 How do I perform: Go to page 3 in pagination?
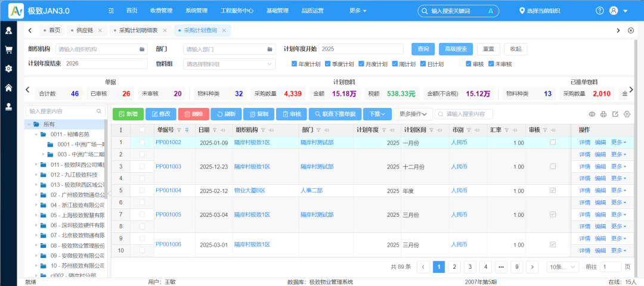(470, 267)
